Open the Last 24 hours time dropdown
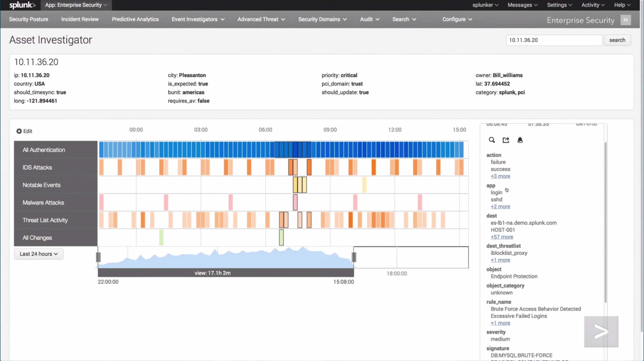The height and width of the screenshot is (361, 644). tap(39, 254)
